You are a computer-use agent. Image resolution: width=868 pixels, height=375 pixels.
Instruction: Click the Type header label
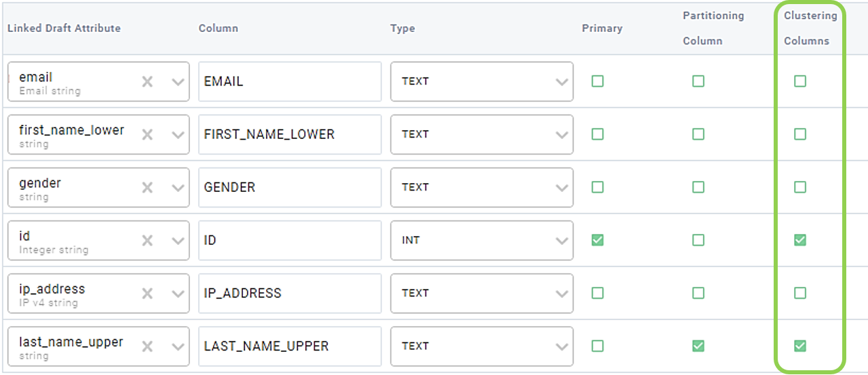[x=402, y=28]
